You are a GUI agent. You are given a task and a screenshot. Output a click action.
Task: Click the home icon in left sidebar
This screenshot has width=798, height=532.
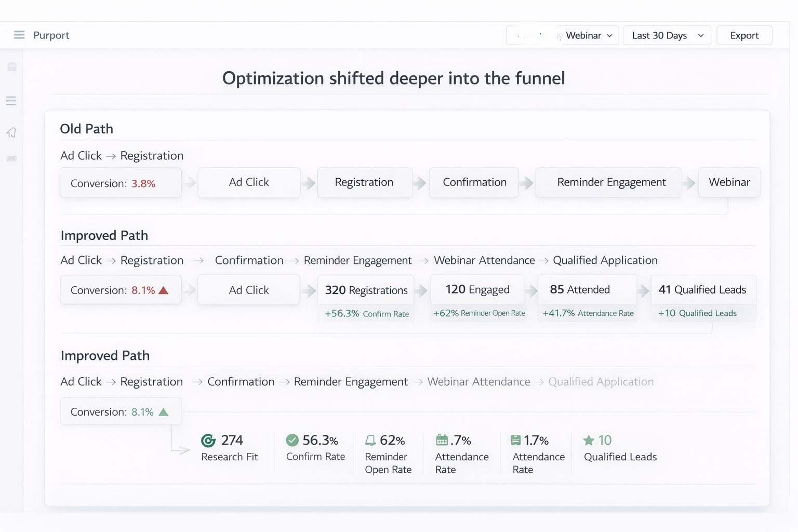11,132
